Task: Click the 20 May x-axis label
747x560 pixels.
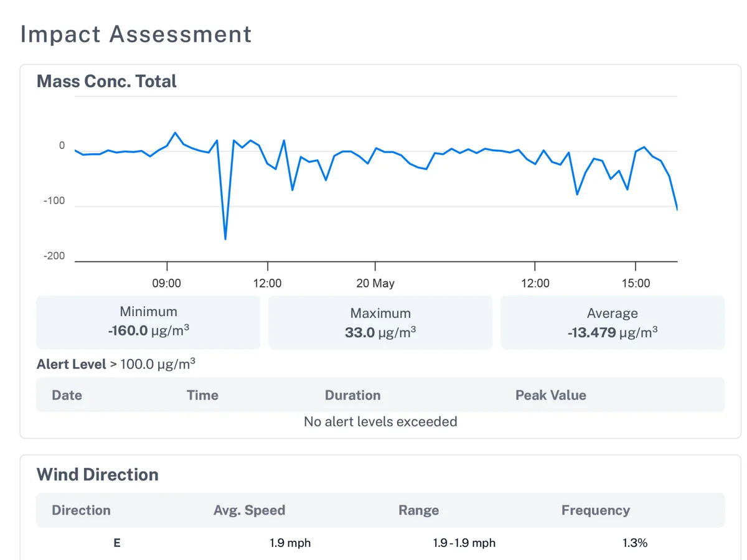Action: [375, 283]
